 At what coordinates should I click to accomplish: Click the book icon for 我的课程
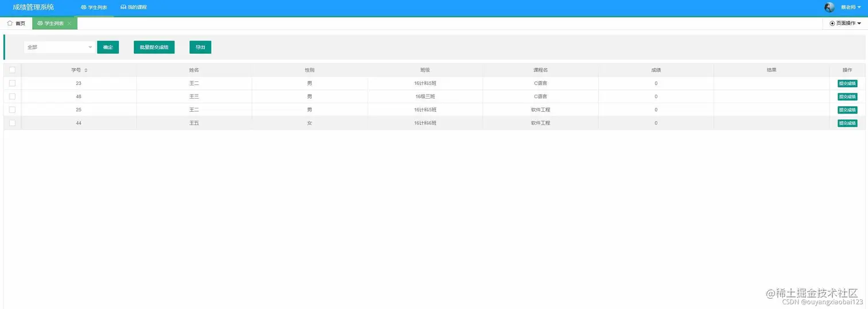pos(123,7)
